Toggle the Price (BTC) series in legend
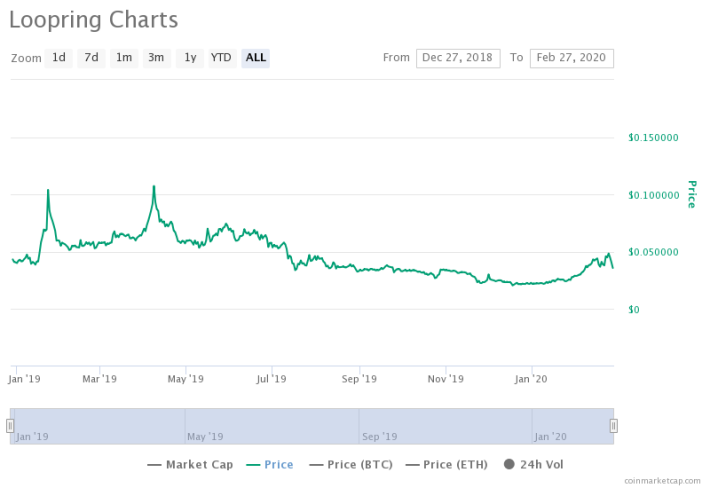The width and height of the screenshot is (710, 488). pos(351,464)
